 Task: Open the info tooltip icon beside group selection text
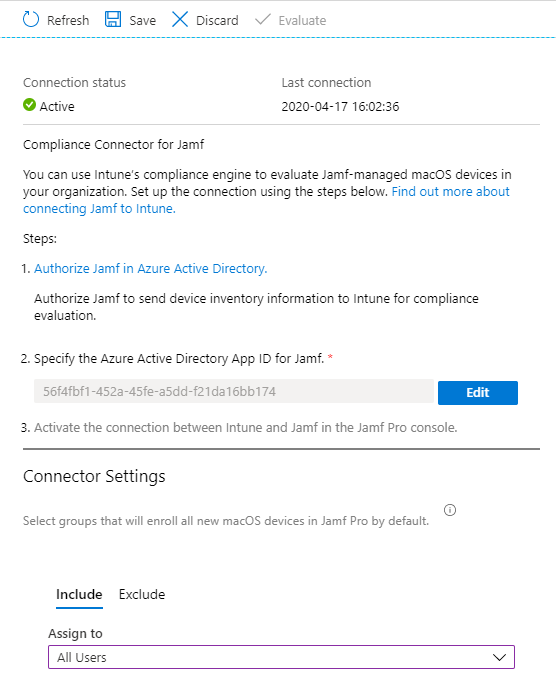click(x=450, y=510)
